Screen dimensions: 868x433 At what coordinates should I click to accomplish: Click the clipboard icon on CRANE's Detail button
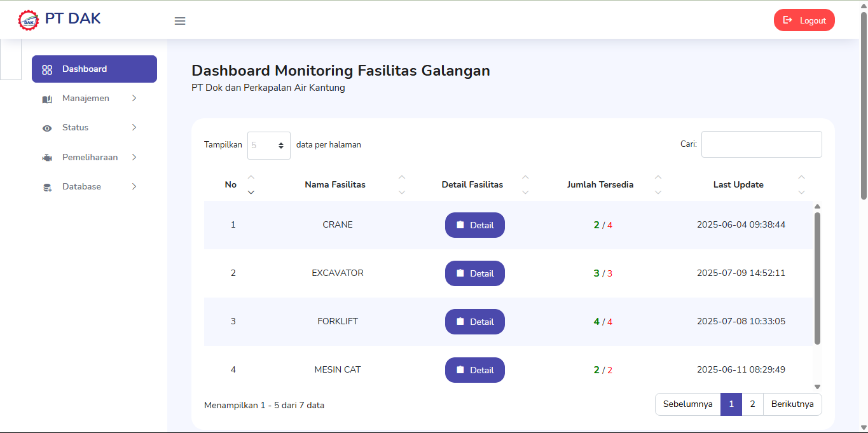[461, 224]
